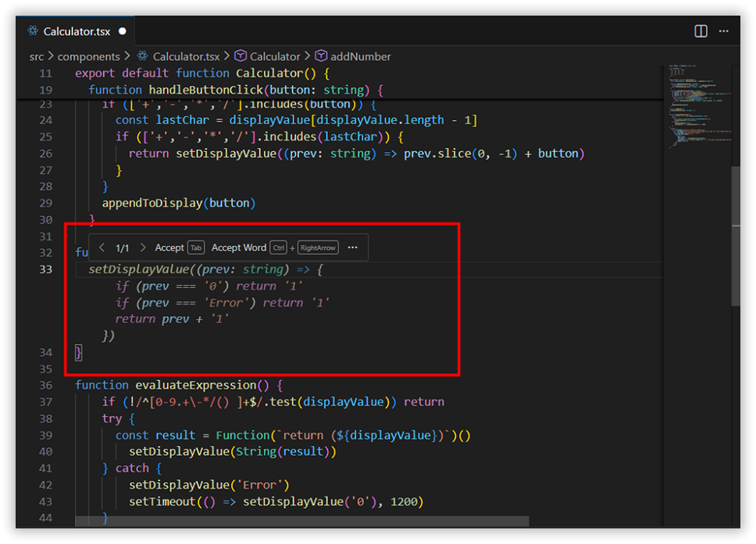Open the addNumber symbol breadcrumb
This screenshot has height=544, width=756.
[361, 57]
